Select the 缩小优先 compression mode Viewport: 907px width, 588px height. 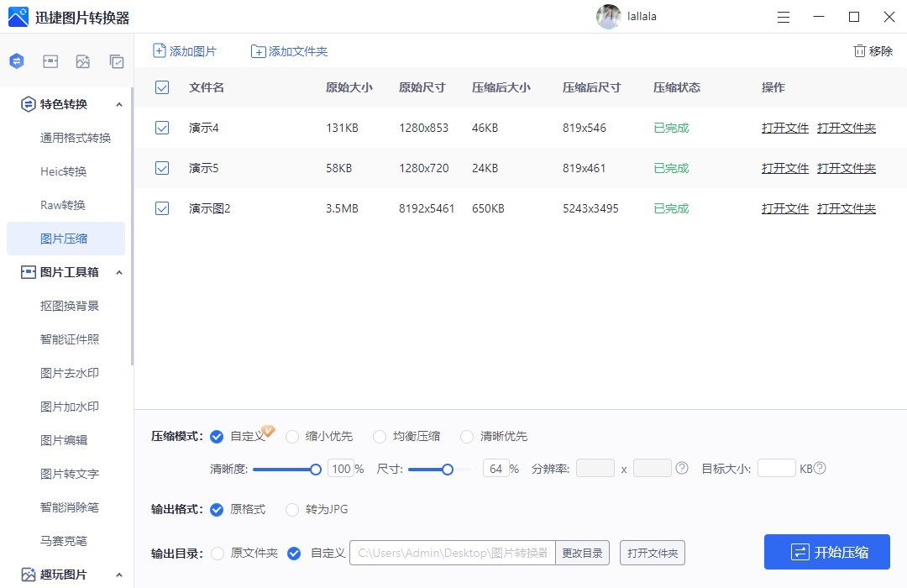(292, 436)
